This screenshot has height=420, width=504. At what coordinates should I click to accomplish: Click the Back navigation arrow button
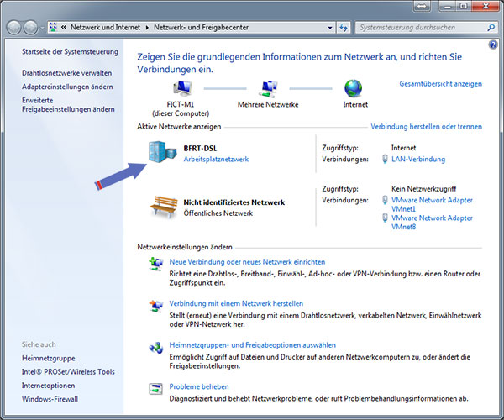[14, 28]
